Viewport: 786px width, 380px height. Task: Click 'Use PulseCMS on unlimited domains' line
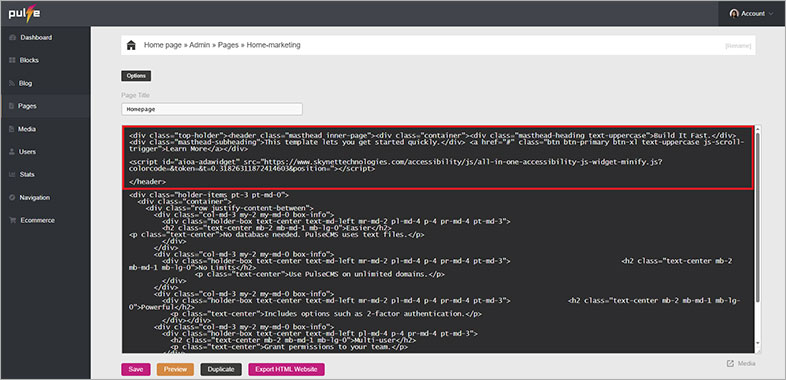(x=319, y=274)
